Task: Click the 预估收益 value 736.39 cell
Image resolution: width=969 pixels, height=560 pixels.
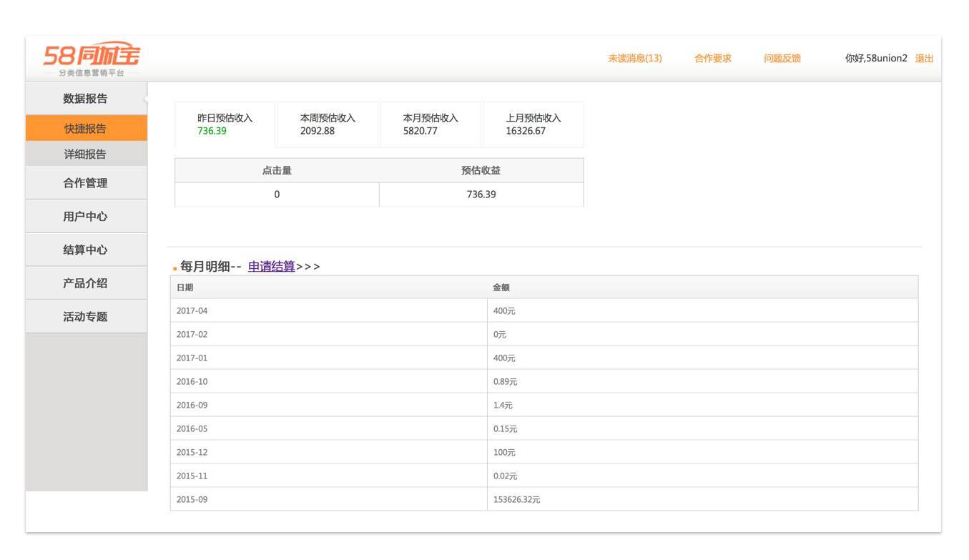Action: pos(481,195)
